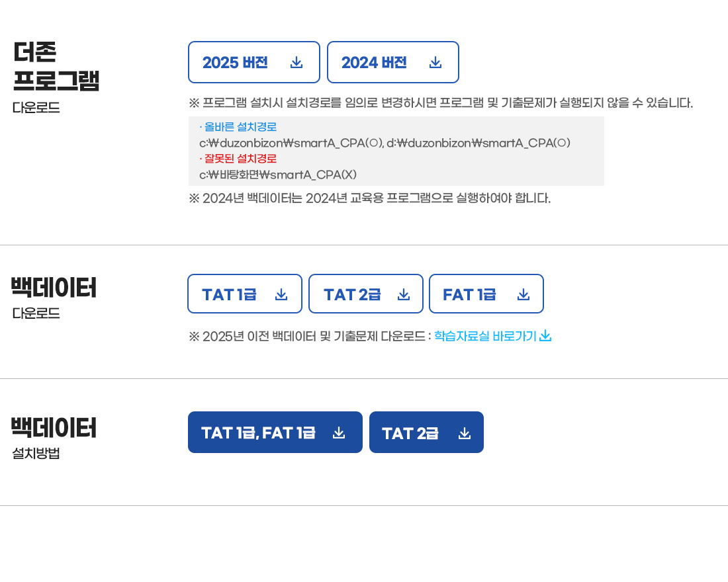Click the download icon on FAT 1급 button
The height and width of the screenshot is (582, 728).
(523, 294)
